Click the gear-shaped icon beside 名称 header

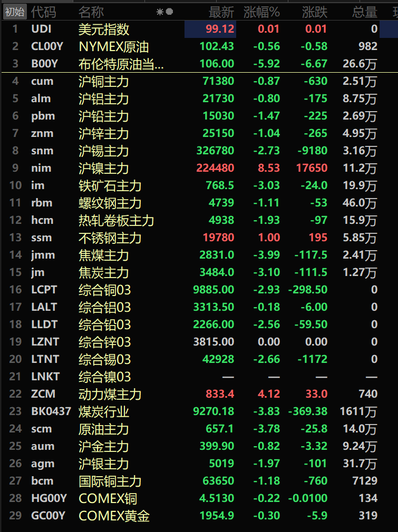160,12
